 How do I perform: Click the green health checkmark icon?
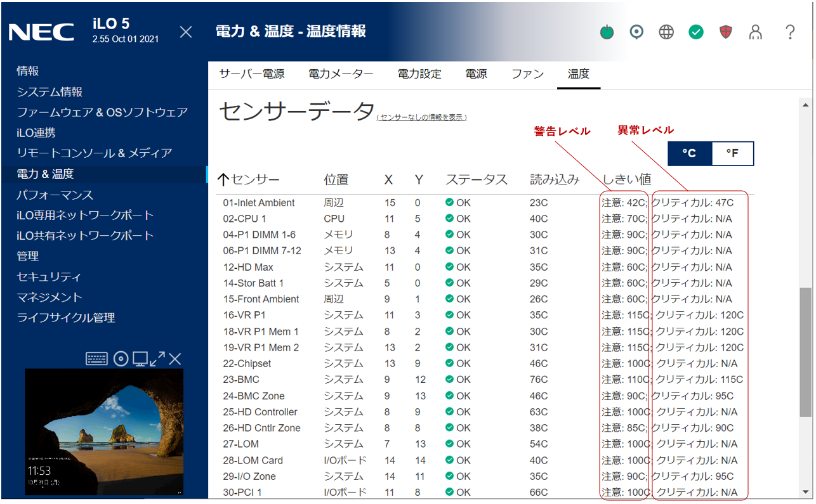[x=696, y=32]
